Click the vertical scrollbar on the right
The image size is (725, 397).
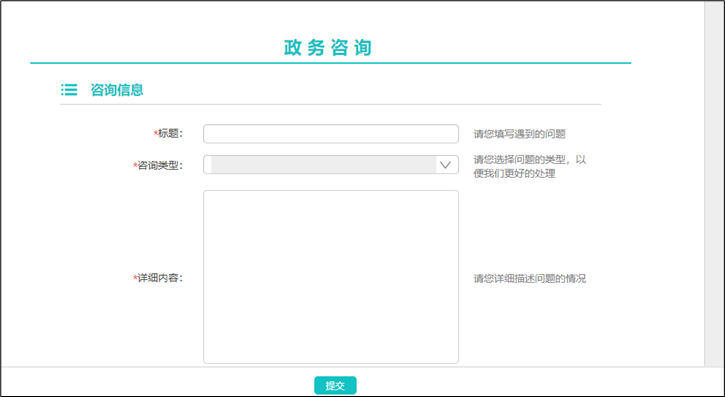pos(714,184)
